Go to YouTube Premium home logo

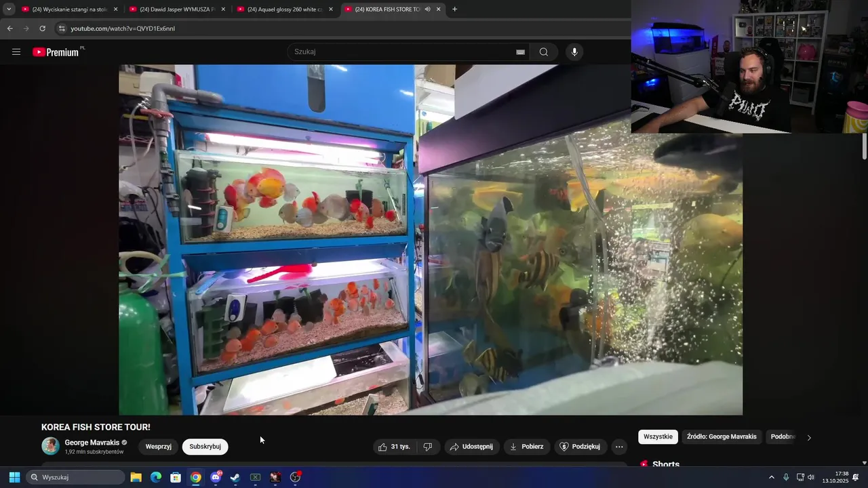coord(56,52)
